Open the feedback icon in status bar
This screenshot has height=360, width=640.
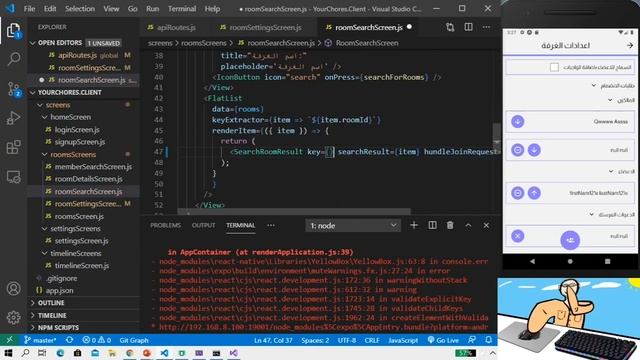point(472,340)
